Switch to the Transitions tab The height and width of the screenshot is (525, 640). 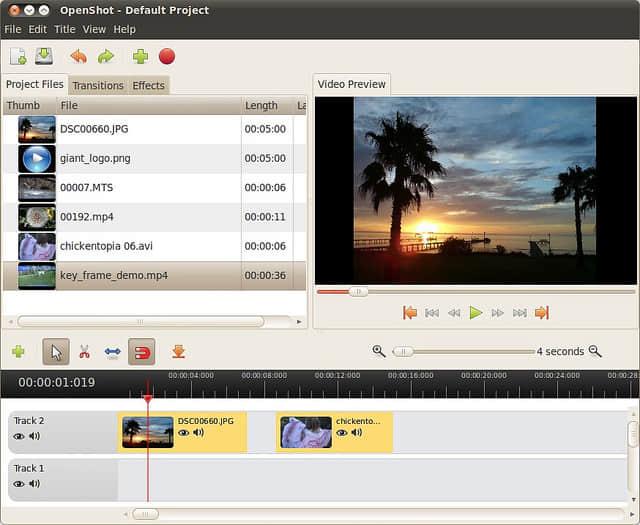click(98, 85)
